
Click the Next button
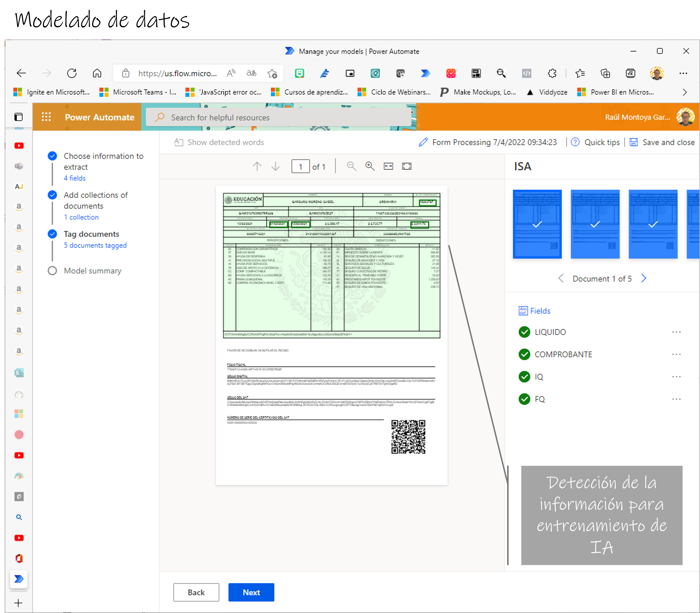tap(251, 592)
